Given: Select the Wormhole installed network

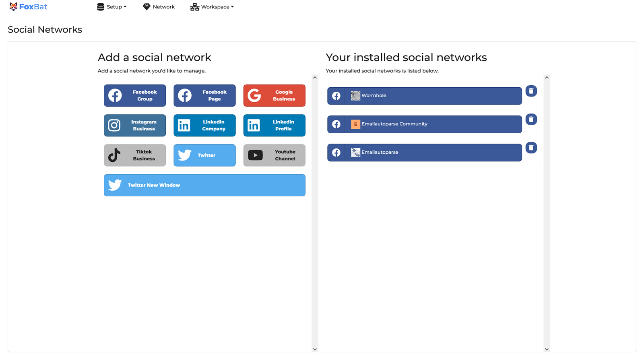Looking at the screenshot, I should [x=425, y=96].
